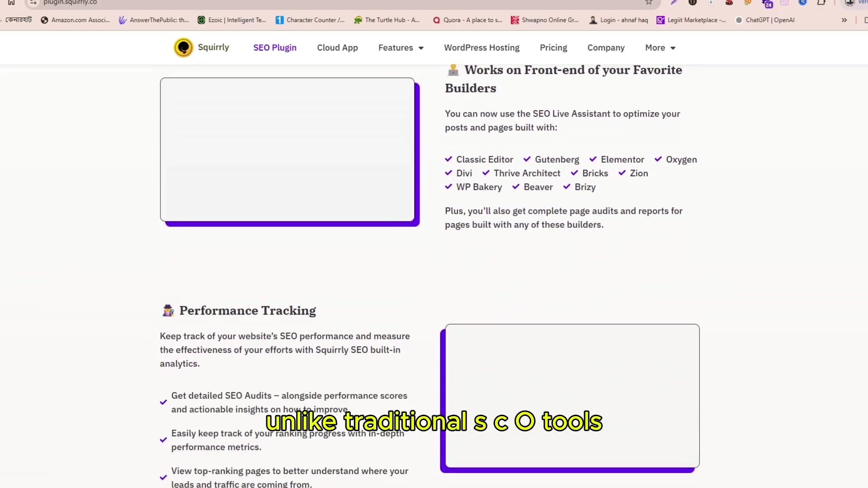Click the 'You can now use the SEO Live Assistant' text
Screen dimensions: 868x488
(x=562, y=121)
